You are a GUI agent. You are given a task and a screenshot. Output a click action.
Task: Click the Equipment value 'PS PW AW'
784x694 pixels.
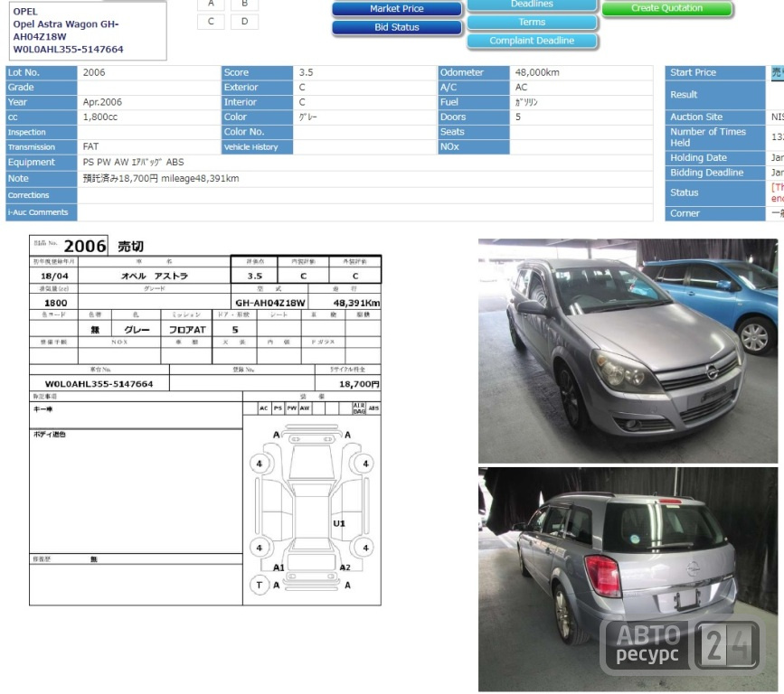click(106, 162)
